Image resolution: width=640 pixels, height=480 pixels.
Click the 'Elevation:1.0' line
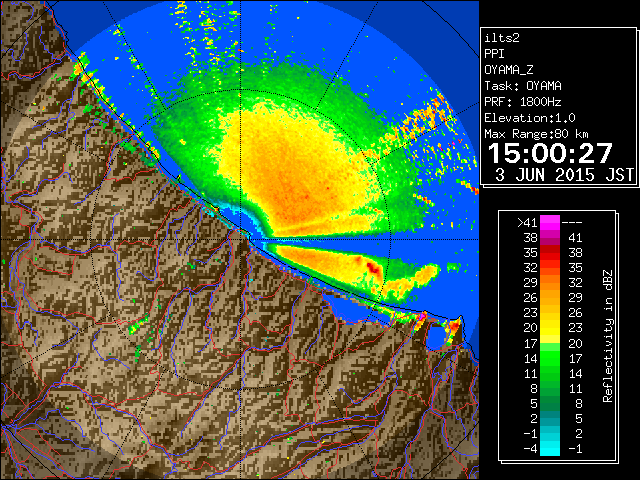tap(530, 118)
